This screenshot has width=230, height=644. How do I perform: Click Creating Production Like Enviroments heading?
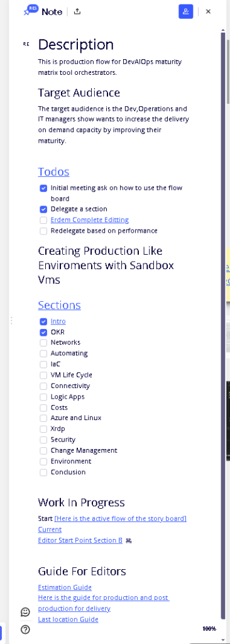point(106,265)
